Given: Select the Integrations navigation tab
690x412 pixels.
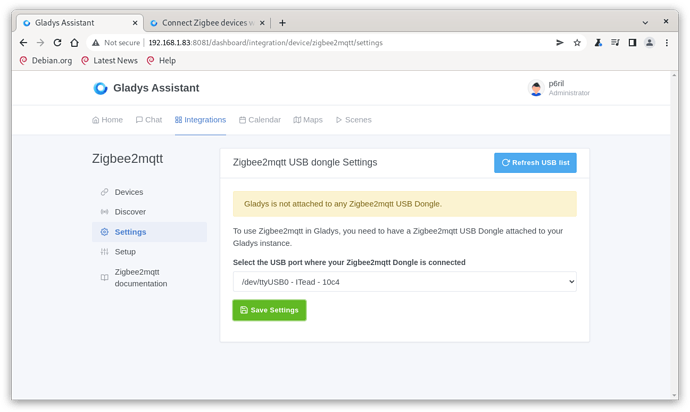Looking at the screenshot, I should (x=200, y=120).
